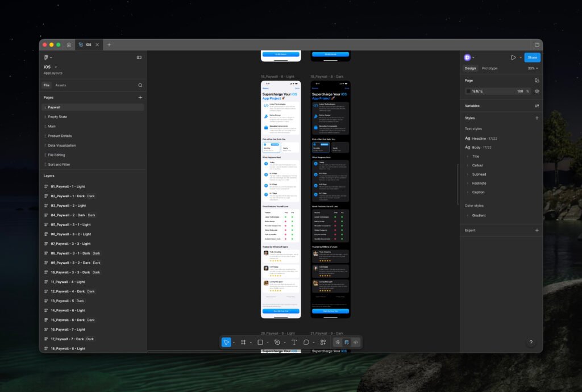Select the Text tool
Image resolution: width=582 pixels, height=392 pixels.
[294, 343]
